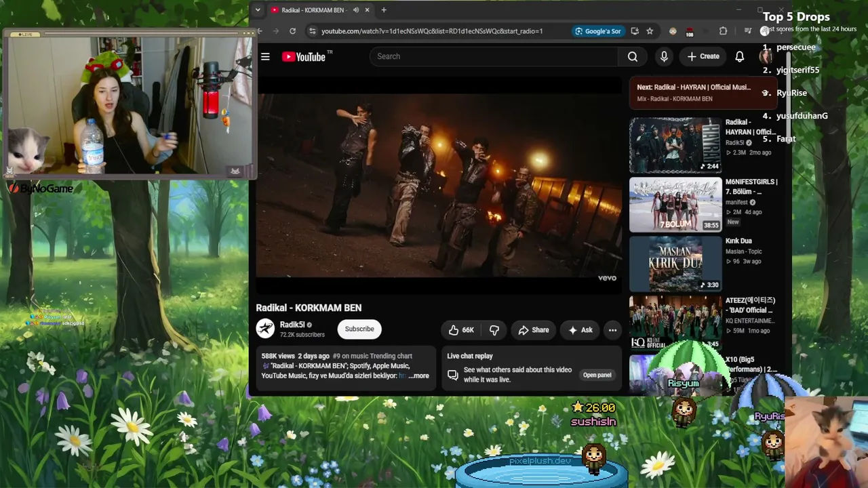
Task: Focus the YouTube search field
Action: (x=494, y=56)
